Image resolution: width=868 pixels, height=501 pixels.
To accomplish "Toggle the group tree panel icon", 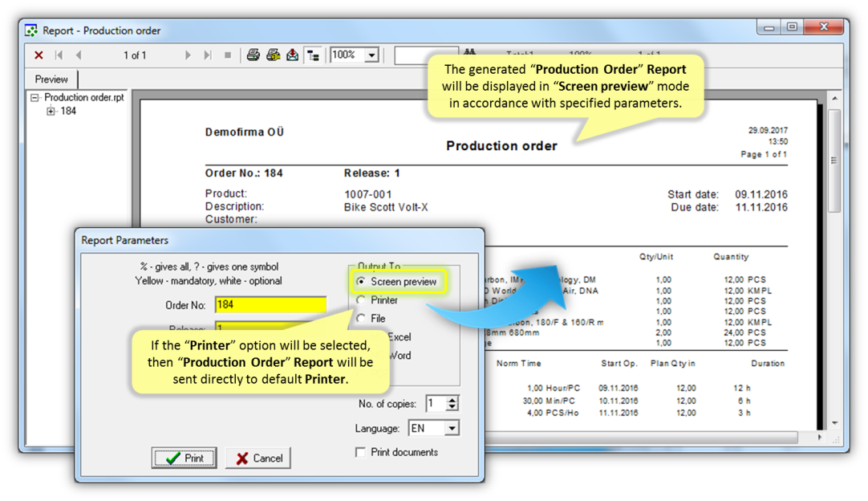I will coord(314,55).
